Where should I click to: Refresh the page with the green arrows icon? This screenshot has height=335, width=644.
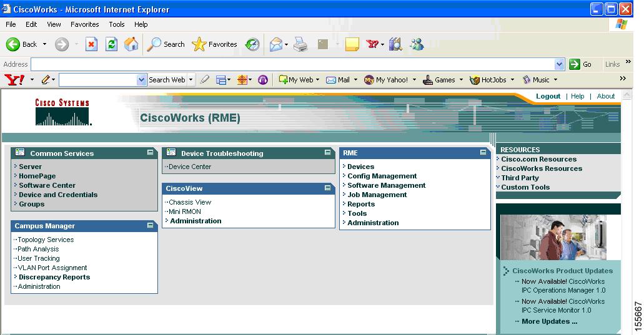(x=111, y=44)
